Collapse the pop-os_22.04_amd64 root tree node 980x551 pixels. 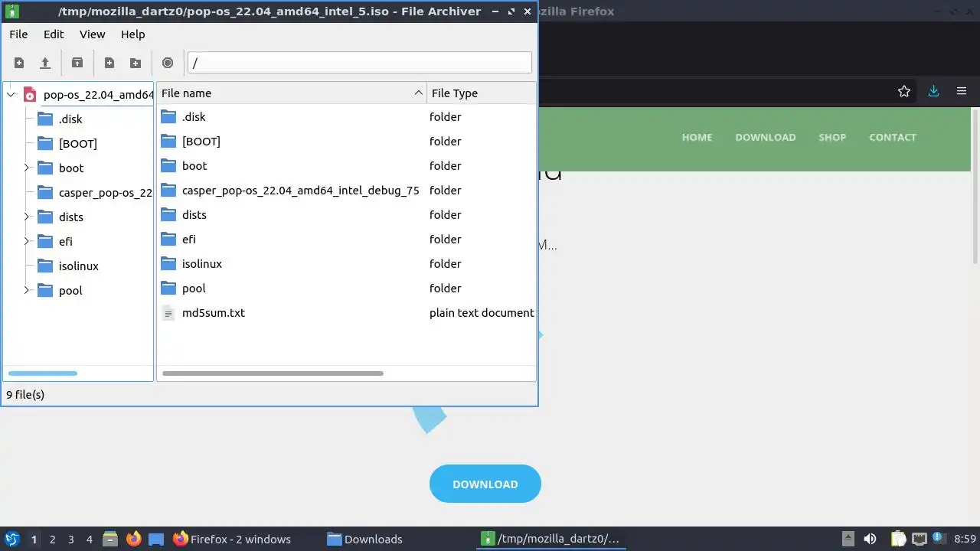[x=11, y=95]
